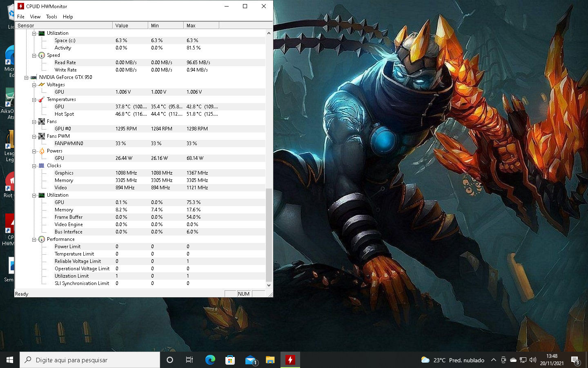The image size is (588, 368).
Task: Collapse the Fans PWM node
Action: pos(34,136)
